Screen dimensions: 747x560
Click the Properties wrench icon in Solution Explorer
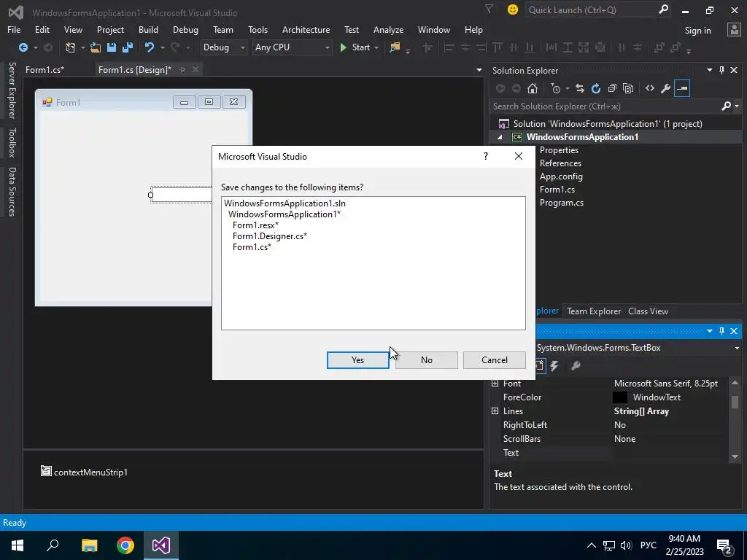666,88
